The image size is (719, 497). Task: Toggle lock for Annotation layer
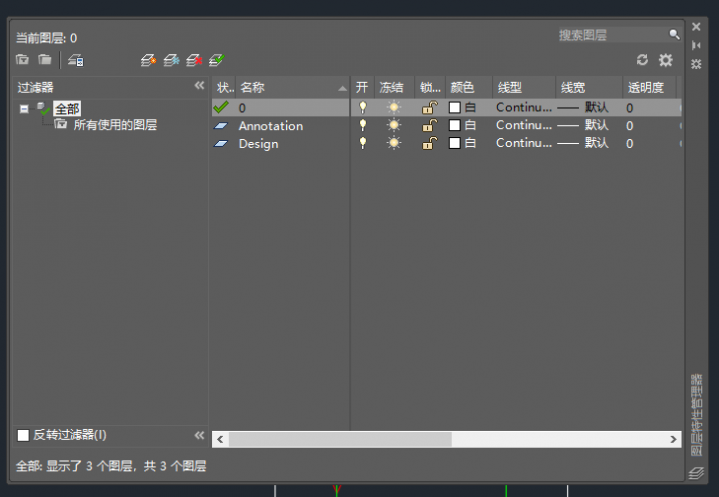(429, 125)
